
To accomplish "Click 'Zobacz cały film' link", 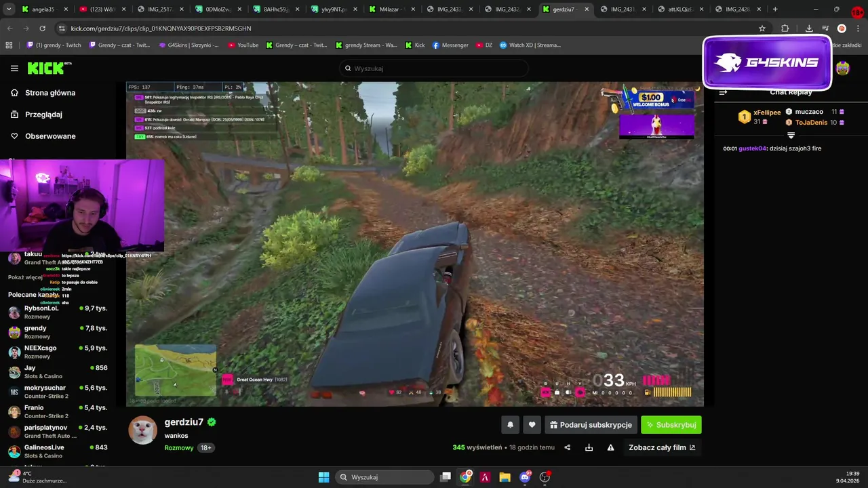I will pos(662,447).
